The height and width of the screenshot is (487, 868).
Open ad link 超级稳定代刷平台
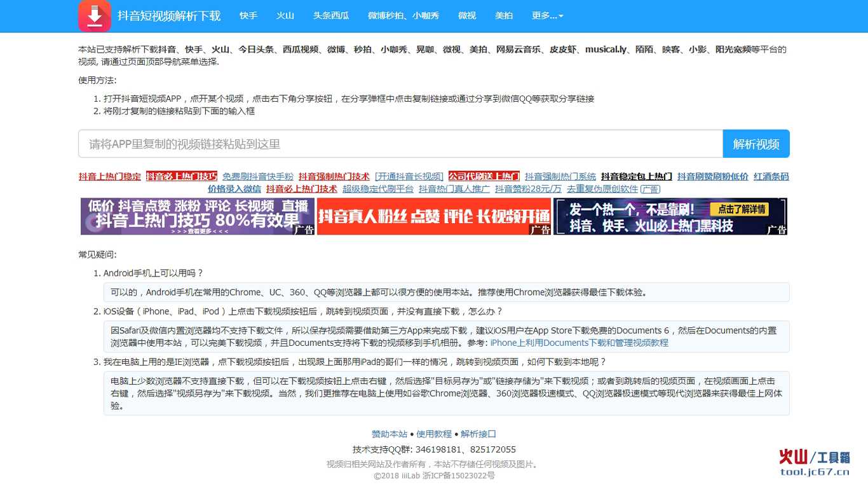coord(378,189)
